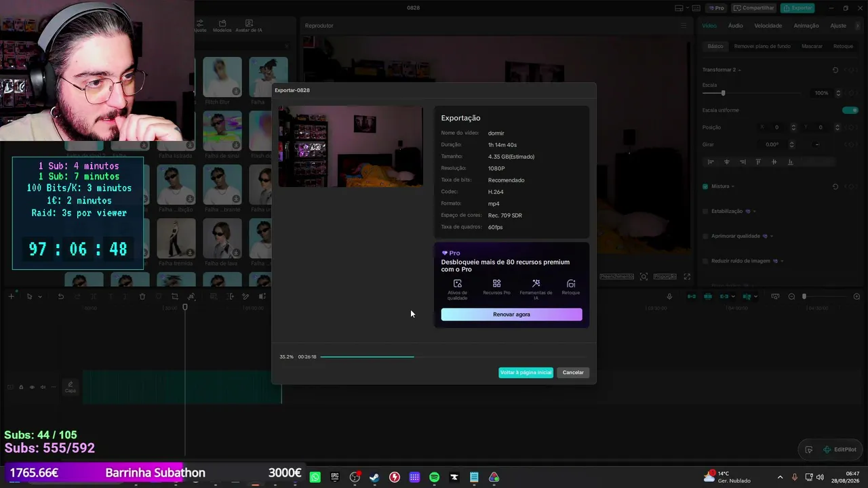Select the crop tool in timeline toolbar
Image resolution: width=868 pixels, height=488 pixels.
[174, 296]
